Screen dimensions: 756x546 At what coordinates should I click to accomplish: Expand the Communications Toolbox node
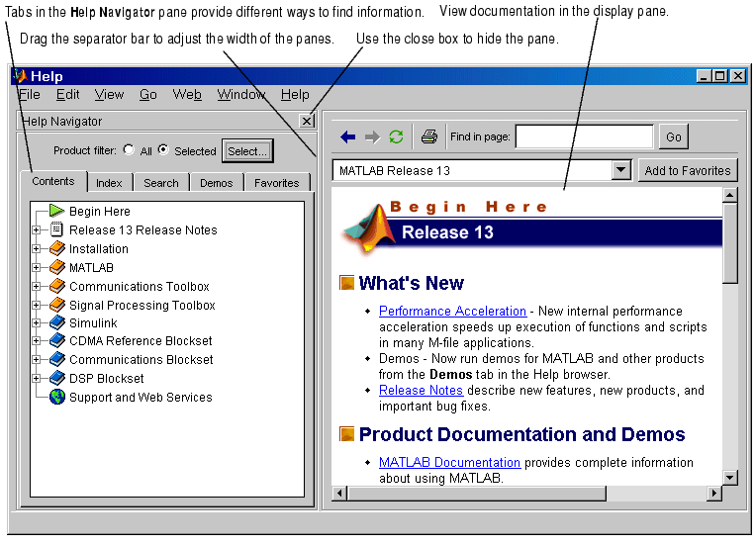tap(37, 286)
